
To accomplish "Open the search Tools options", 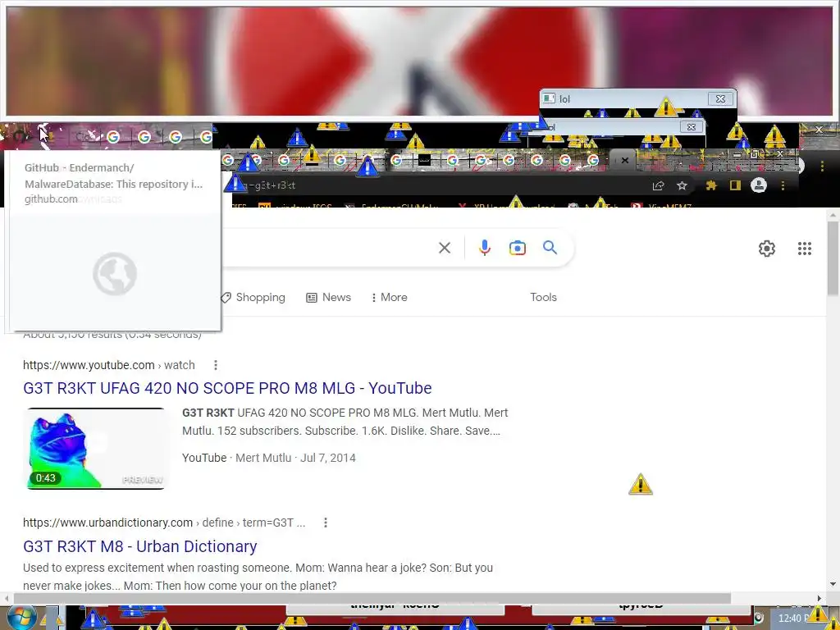I will [543, 297].
